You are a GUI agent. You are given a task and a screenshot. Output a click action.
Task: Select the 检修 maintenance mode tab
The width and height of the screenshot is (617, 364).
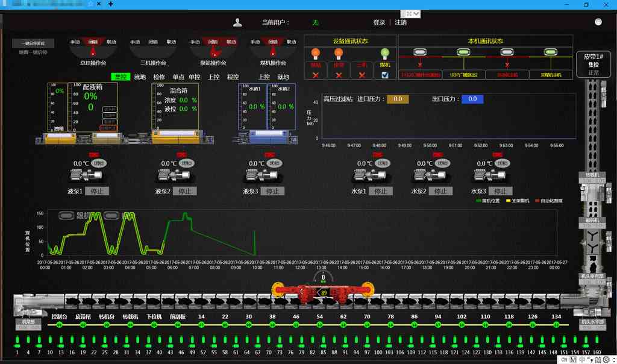click(159, 77)
